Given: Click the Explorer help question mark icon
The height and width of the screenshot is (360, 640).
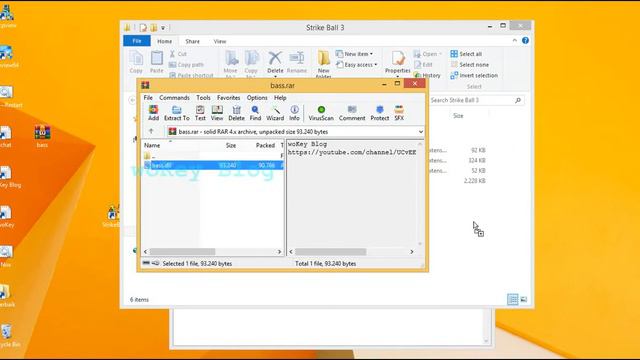Looking at the screenshot, I should click(525, 40).
